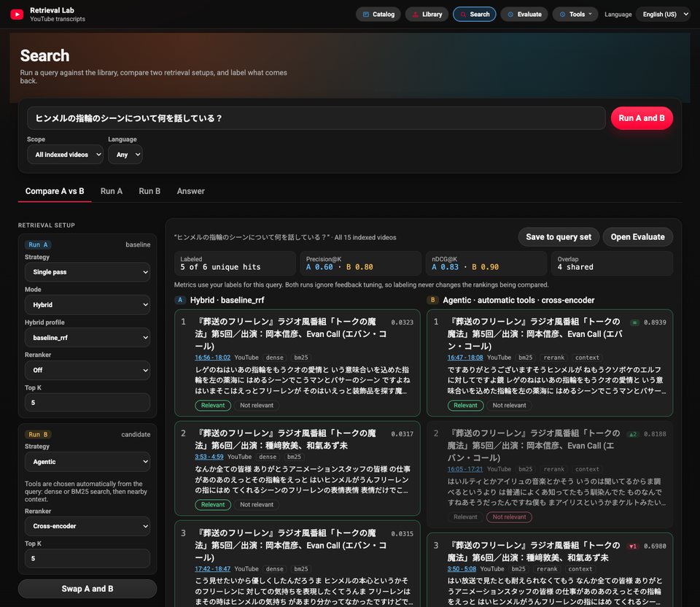The width and height of the screenshot is (700, 607).
Task: Click rerank tag on Run B result 1
Action: [554, 357]
